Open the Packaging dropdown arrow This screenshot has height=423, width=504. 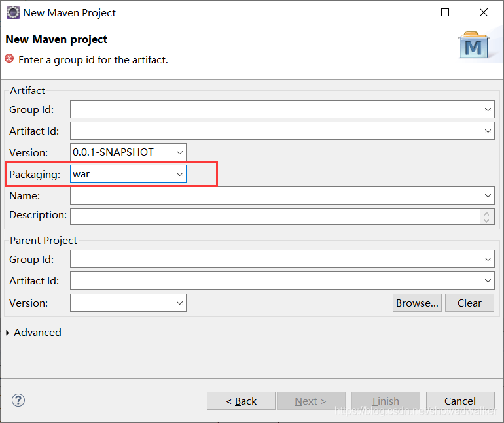(x=179, y=174)
